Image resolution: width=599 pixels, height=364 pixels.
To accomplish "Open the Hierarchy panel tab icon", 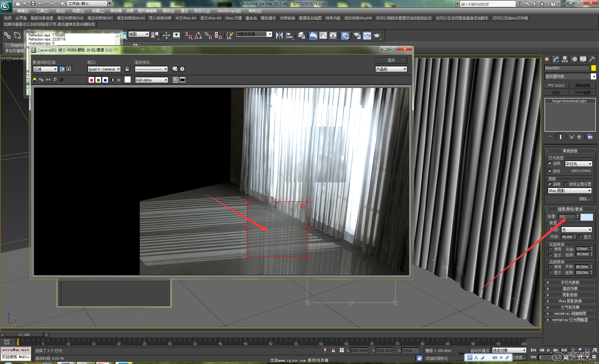I will pyautogui.click(x=565, y=59).
